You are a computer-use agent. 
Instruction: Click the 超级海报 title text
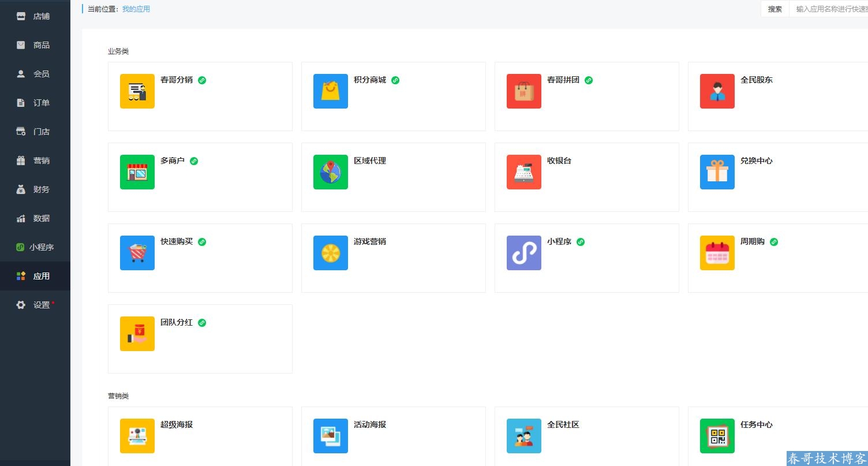coord(177,424)
